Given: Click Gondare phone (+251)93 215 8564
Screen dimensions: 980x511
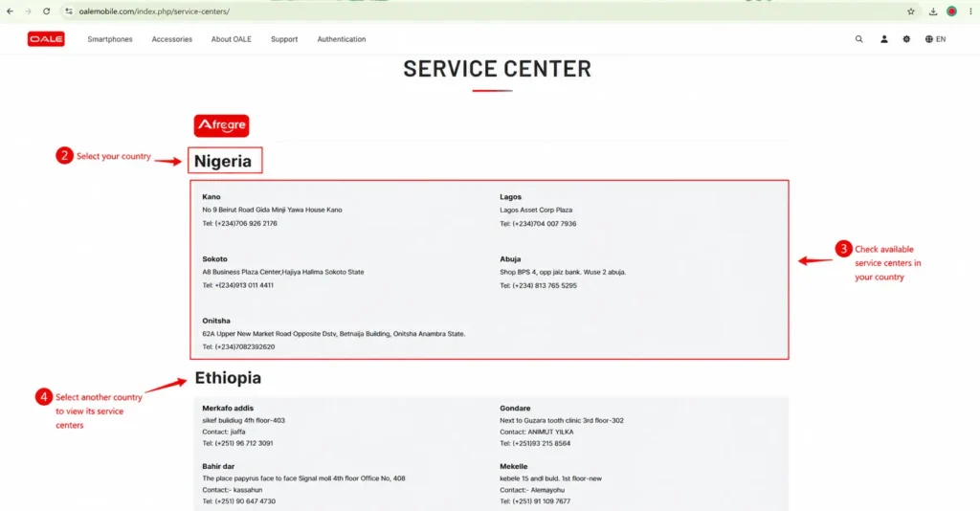Looking at the screenshot, I should point(535,443).
